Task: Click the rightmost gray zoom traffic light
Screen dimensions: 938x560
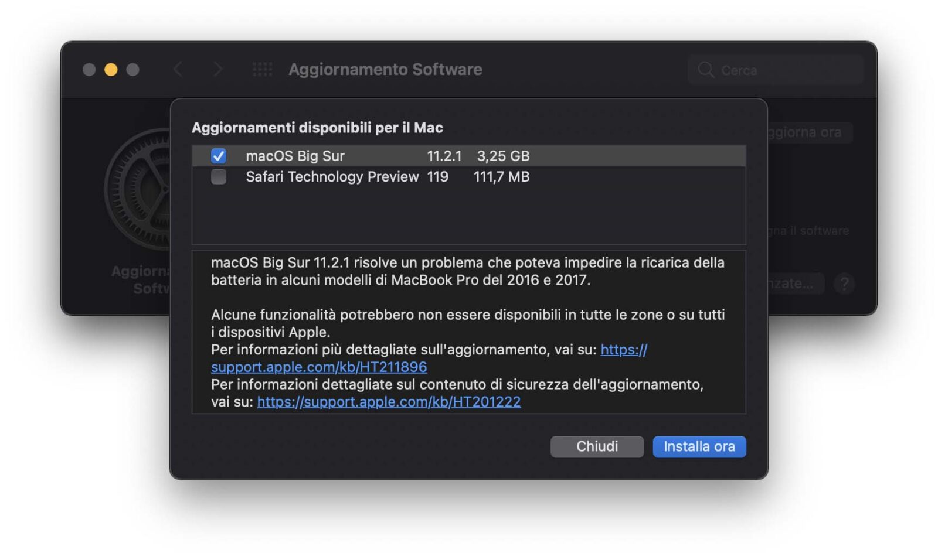Action: click(134, 69)
